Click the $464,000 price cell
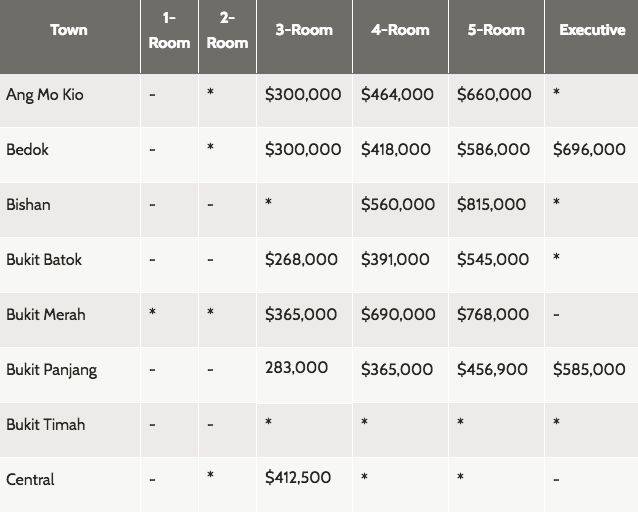The width and height of the screenshot is (638, 512). [397, 95]
